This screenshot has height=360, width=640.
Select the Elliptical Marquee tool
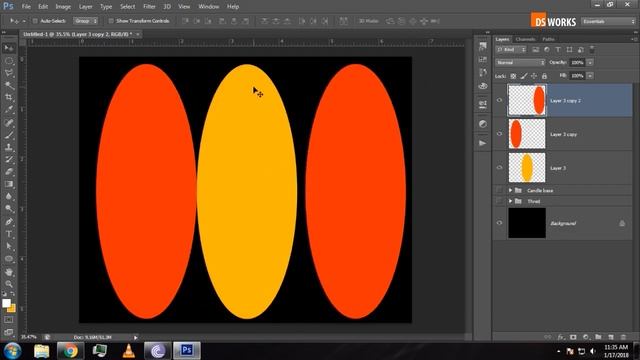coord(9,61)
